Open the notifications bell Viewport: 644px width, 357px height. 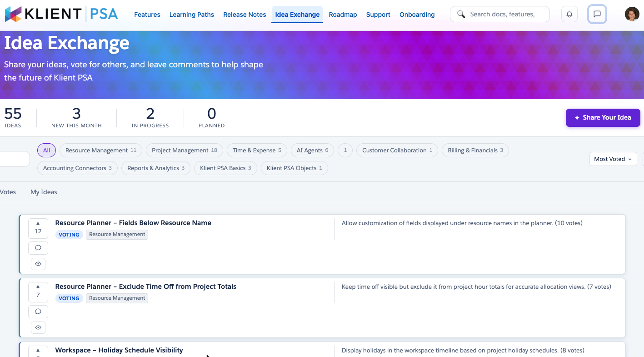(x=569, y=14)
